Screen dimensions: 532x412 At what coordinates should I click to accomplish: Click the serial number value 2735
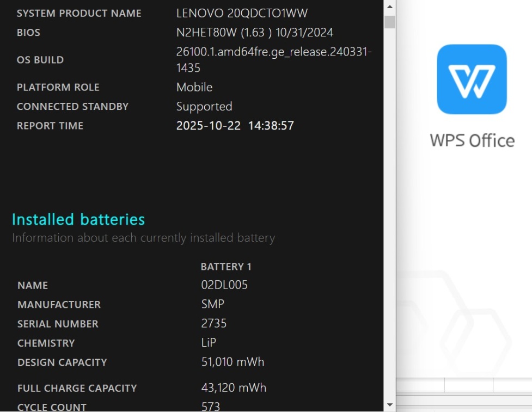coord(214,323)
